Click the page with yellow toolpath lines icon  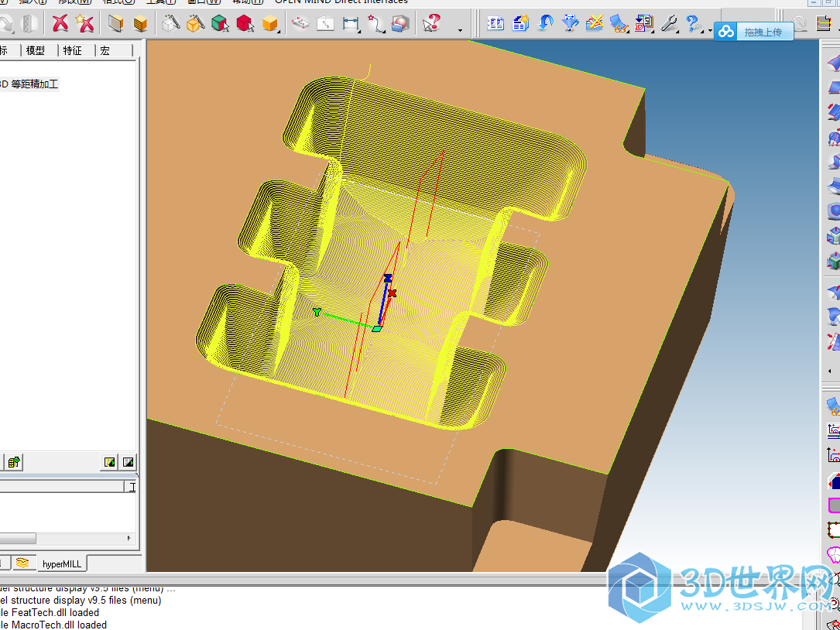click(825, 23)
